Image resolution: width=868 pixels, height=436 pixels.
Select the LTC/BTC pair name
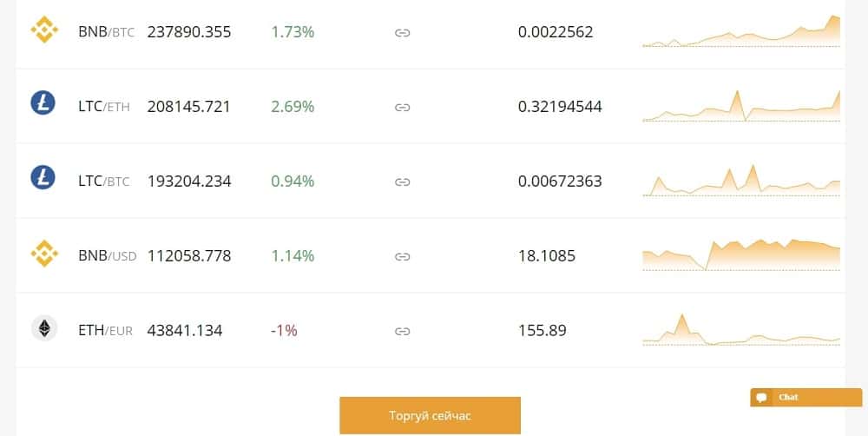pyautogui.click(x=103, y=182)
